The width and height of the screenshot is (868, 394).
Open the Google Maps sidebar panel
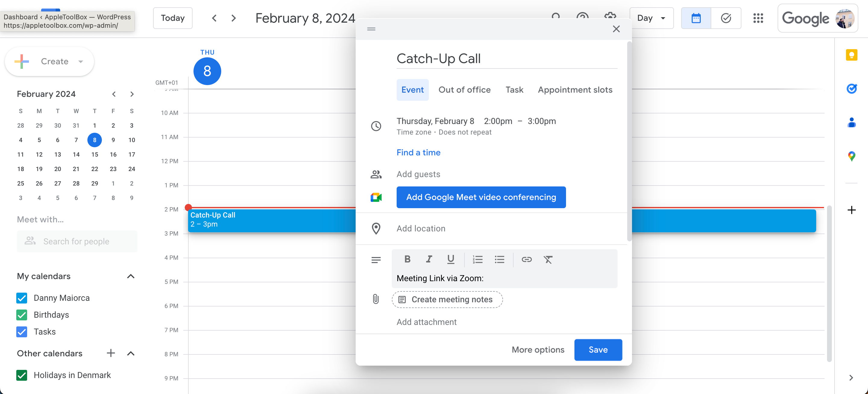point(852,156)
